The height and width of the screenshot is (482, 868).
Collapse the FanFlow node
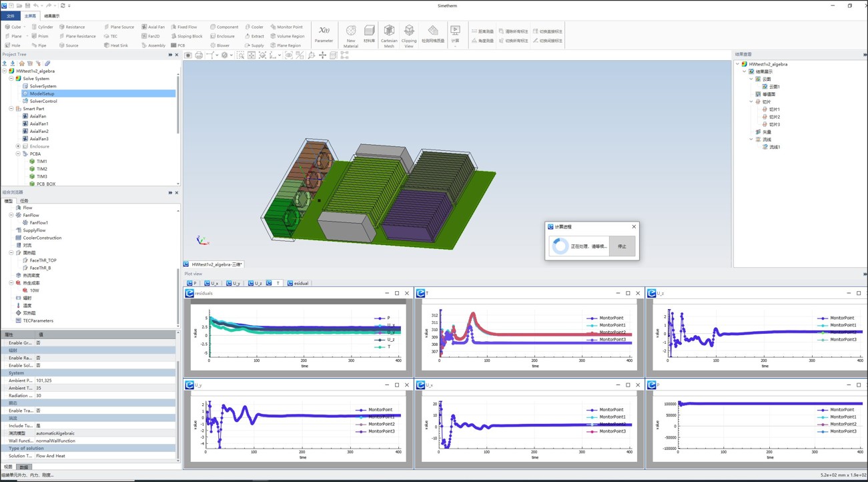(x=11, y=215)
